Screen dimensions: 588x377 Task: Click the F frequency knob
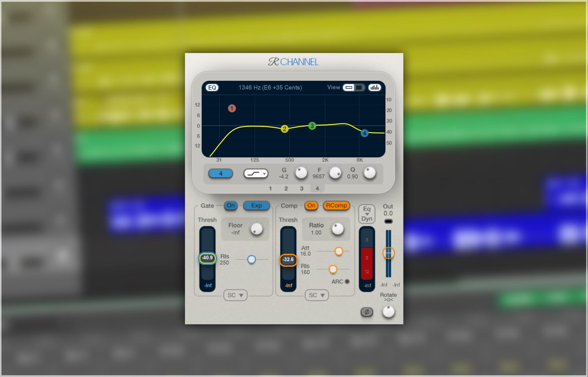pyautogui.click(x=335, y=173)
